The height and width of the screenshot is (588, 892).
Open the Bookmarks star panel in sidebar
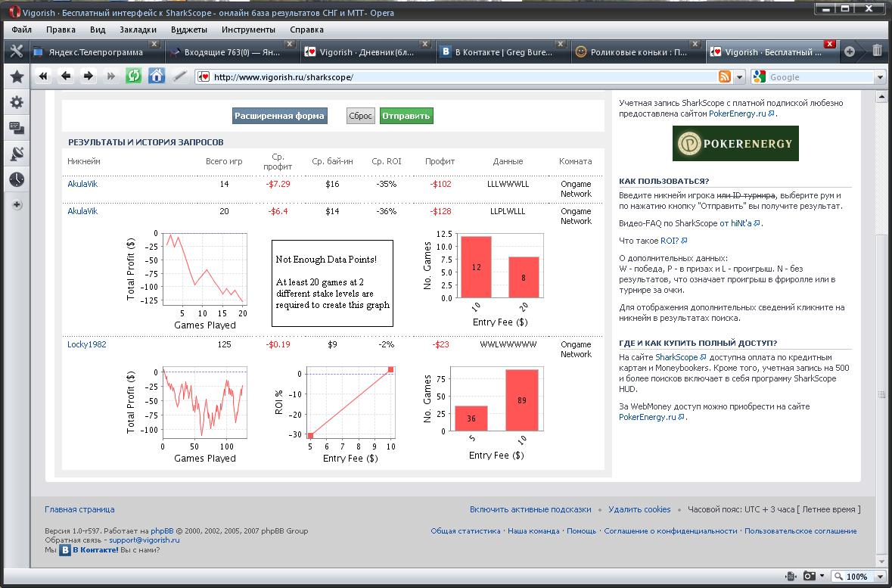point(16,76)
